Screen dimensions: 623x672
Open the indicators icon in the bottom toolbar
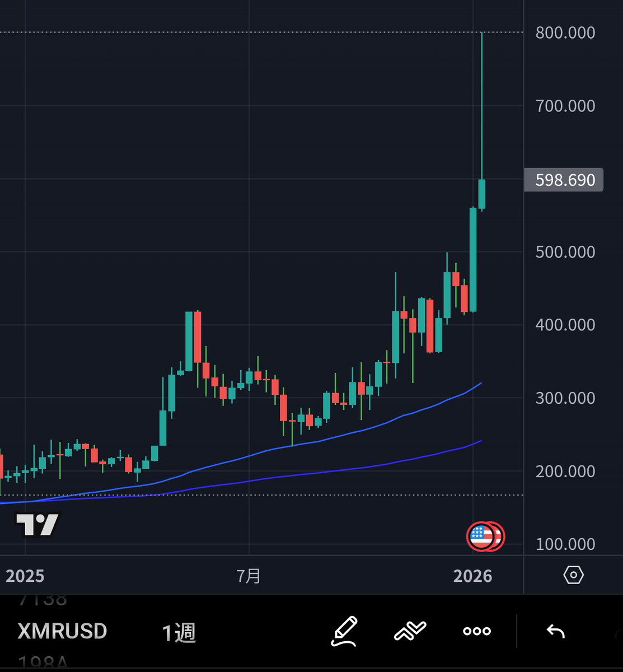410,631
